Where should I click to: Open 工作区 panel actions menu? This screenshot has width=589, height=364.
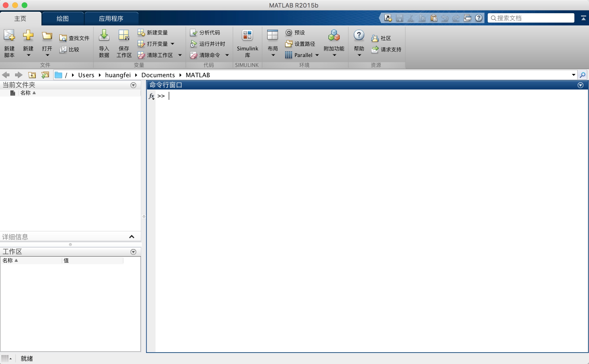click(x=133, y=252)
